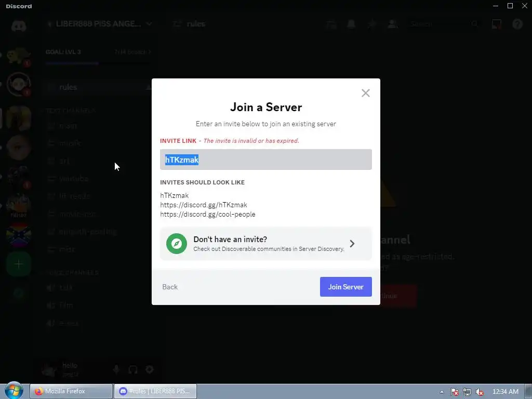Click example text https://discord.gg/cool-people
The image size is (532, 399).
208,215
